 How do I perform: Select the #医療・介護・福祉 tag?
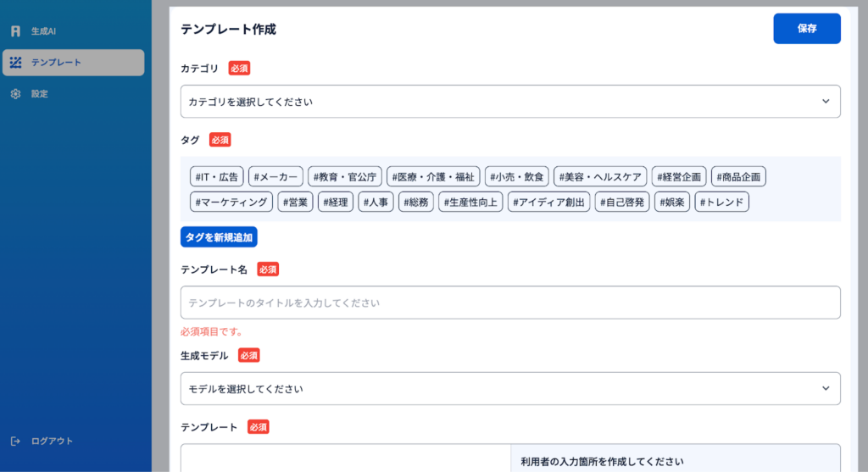433,176
